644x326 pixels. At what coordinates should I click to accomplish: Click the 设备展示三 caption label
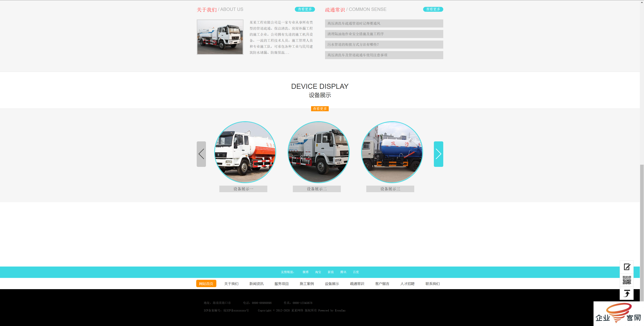pyautogui.click(x=390, y=189)
